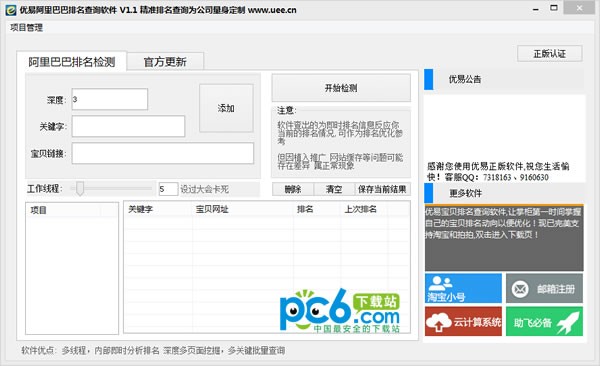Screen dimensions: 600x366
Task: Click the 工作线程 slider handle
Action: (80, 188)
